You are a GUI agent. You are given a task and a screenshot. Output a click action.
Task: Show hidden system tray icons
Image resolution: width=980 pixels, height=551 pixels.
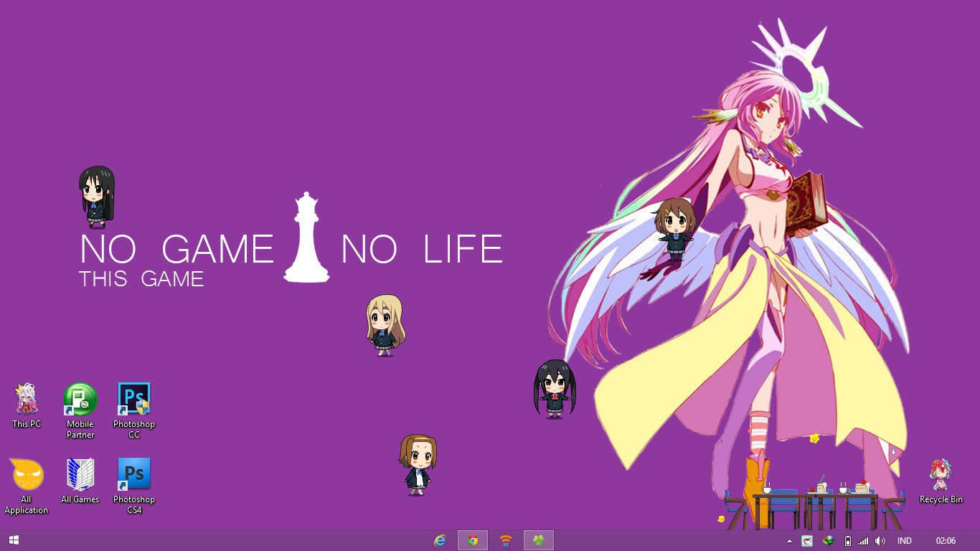(790, 541)
